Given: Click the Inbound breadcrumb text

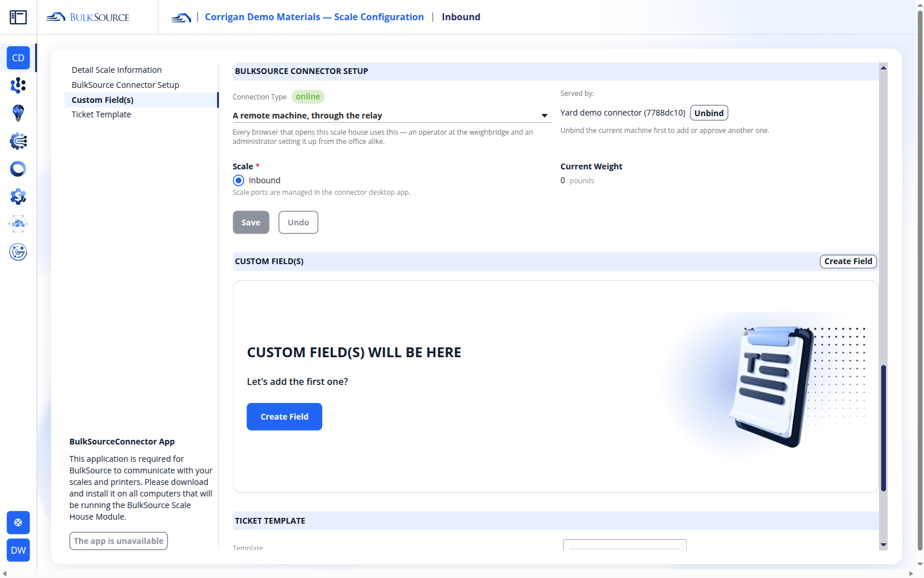Looking at the screenshot, I should (461, 17).
